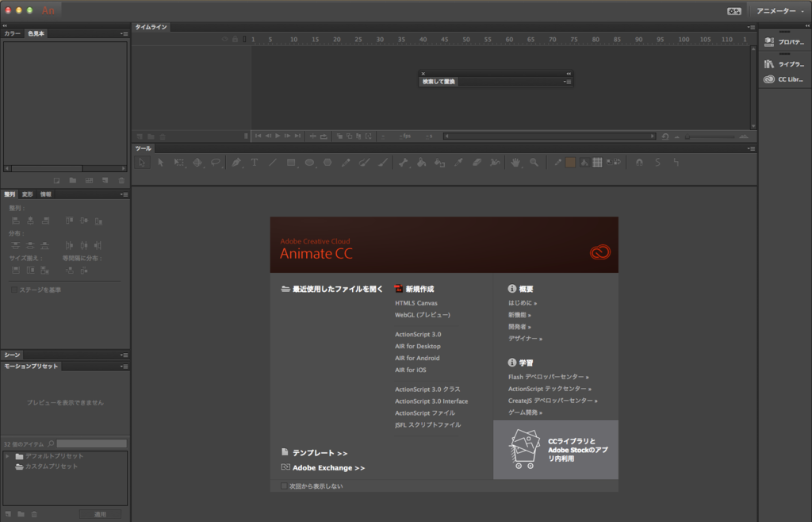The image size is (812, 522).
Task: Select the Eyedropper tool
Action: [x=458, y=163]
